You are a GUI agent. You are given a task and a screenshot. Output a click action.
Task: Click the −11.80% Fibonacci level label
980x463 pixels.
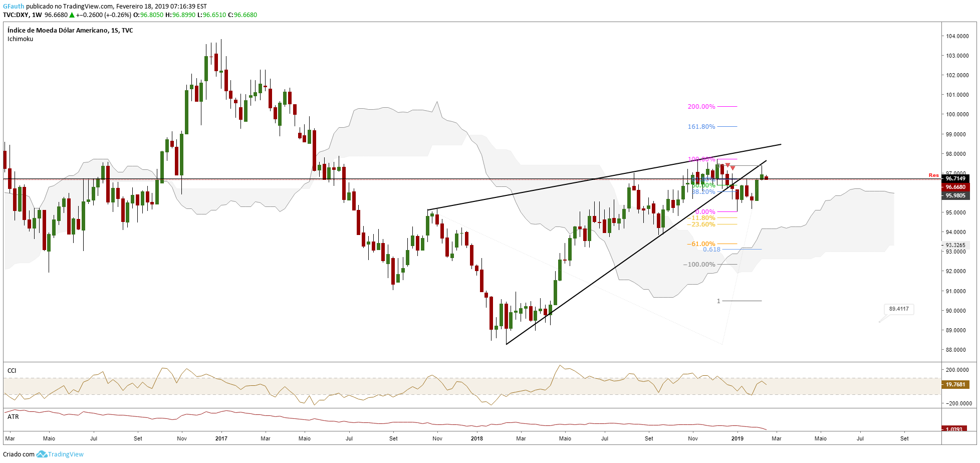(x=701, y=218)
